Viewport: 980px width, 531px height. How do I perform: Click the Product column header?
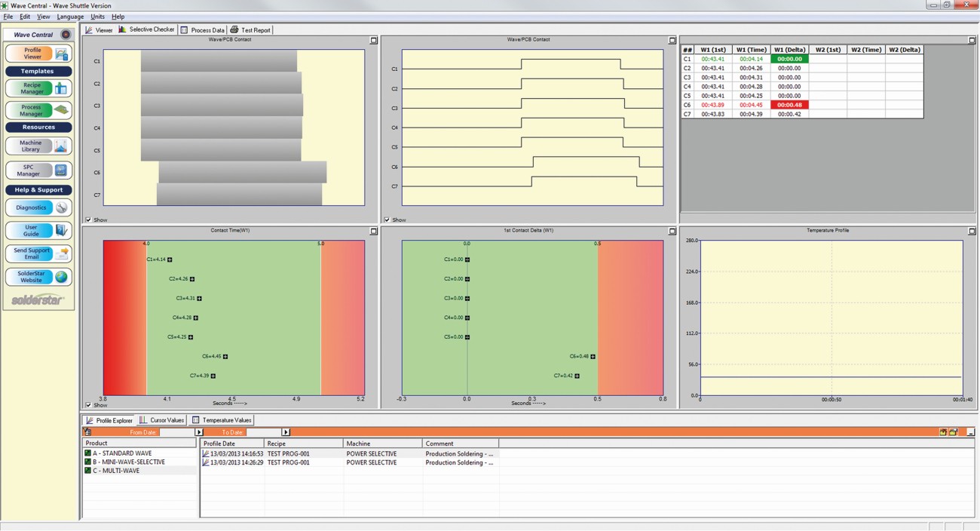coord(140,444)
